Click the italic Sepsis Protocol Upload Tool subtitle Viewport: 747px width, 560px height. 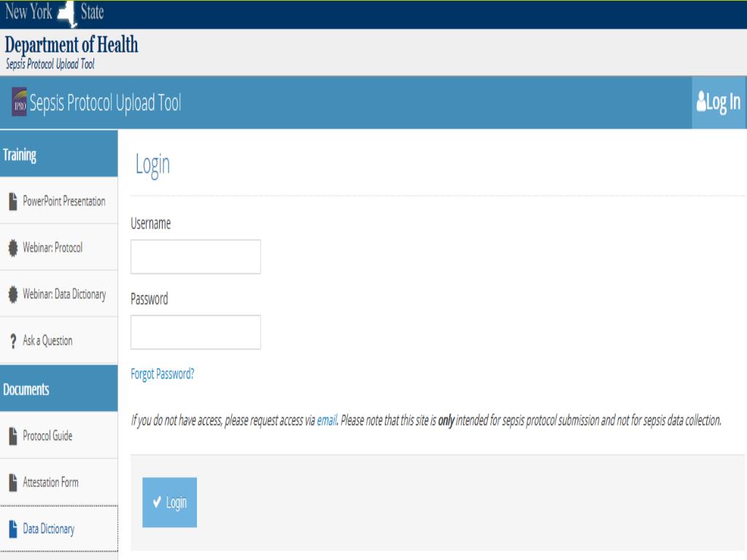tap(50, 64)
